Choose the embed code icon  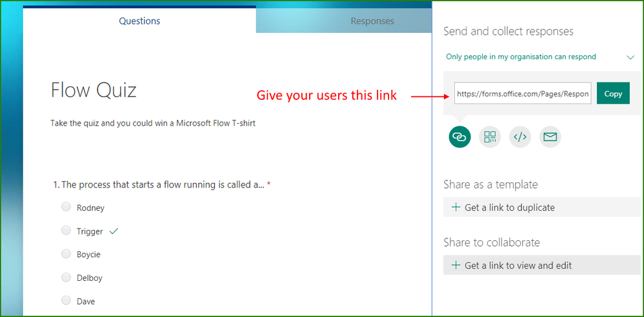(520, 137)
